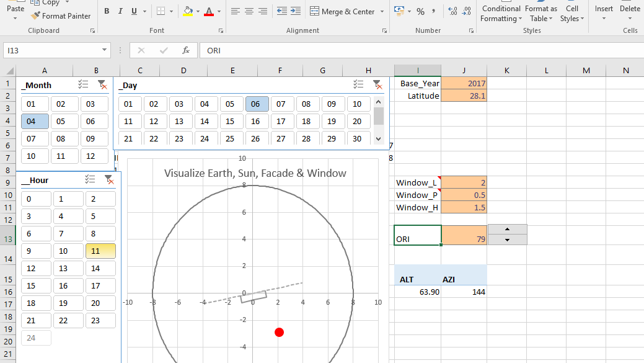The image size is (644, 363).
Task: Open the Cell Styles gallery
Action: (571, 13)
